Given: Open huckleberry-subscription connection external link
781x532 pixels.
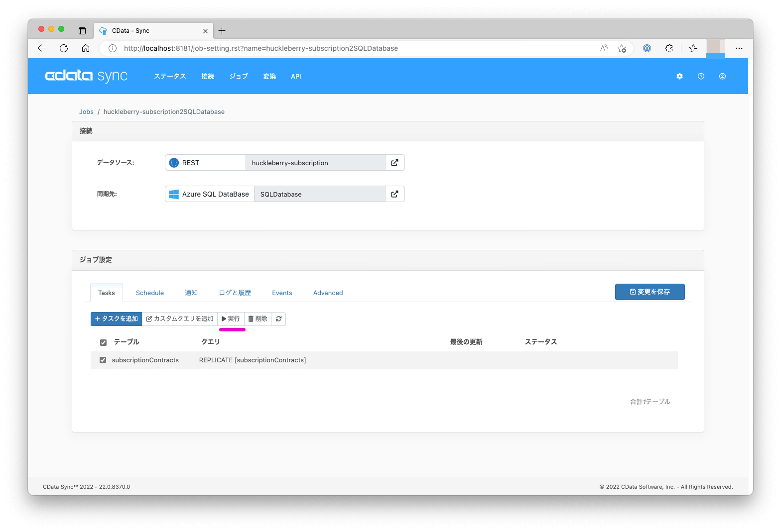Looking at the screenshot, I should tap(394, 163).
